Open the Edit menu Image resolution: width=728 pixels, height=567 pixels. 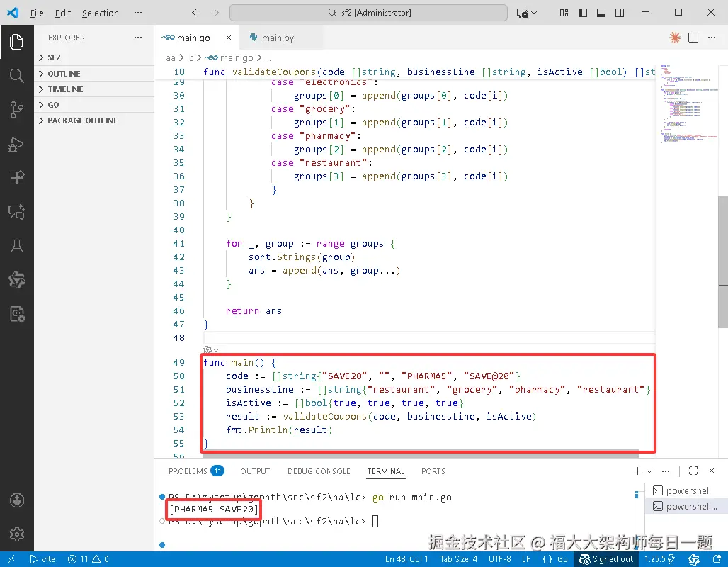(x=63, y=13)
